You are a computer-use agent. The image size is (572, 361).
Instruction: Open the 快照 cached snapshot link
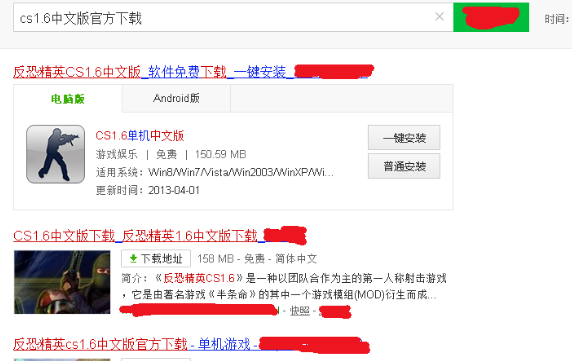[x=299, y=311]
